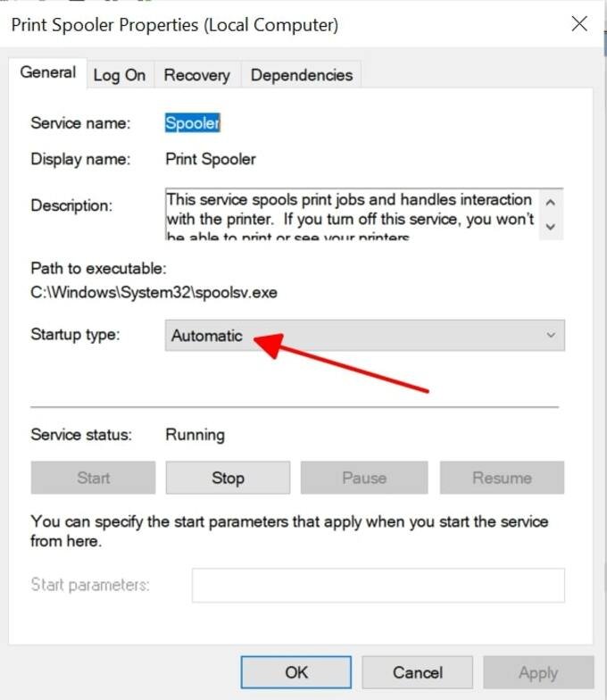Click the Pause service button

[364, 478]
